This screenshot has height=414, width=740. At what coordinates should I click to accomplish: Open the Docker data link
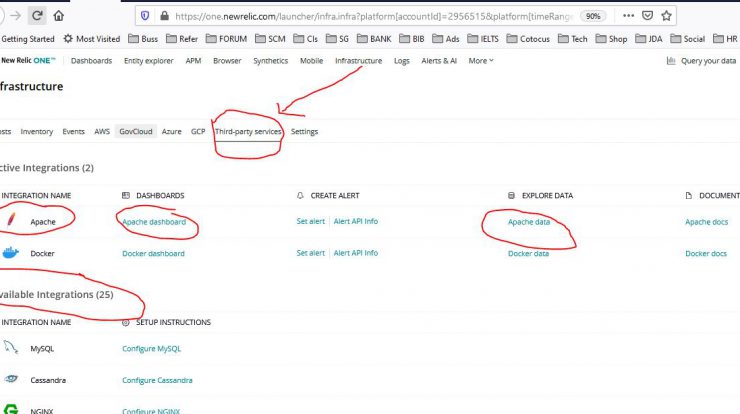coord(529,253)
